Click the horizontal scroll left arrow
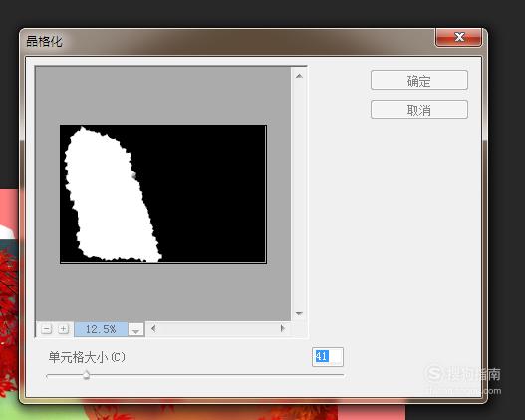This screenshot has width=525, height=420. pos(153,329)
